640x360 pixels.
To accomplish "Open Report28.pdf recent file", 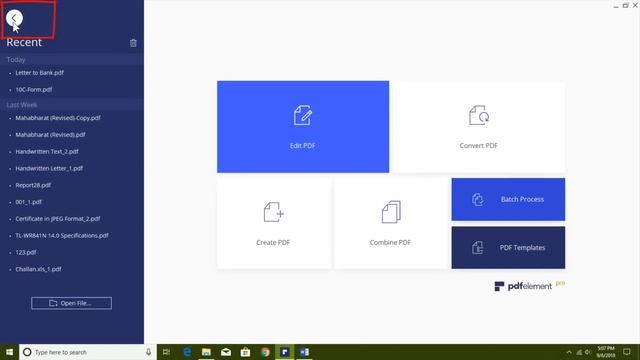I will click(x=33, y=185).
